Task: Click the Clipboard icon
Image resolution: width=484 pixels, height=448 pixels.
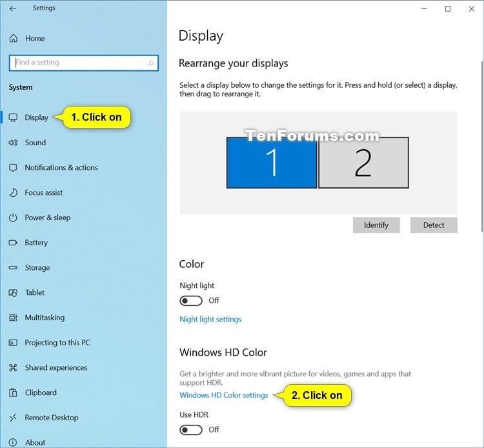Action: pos(13,392)
